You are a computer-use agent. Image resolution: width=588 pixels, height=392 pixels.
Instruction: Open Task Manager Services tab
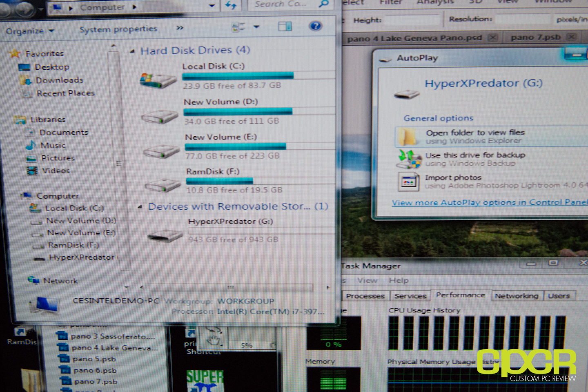coord(410,296)
